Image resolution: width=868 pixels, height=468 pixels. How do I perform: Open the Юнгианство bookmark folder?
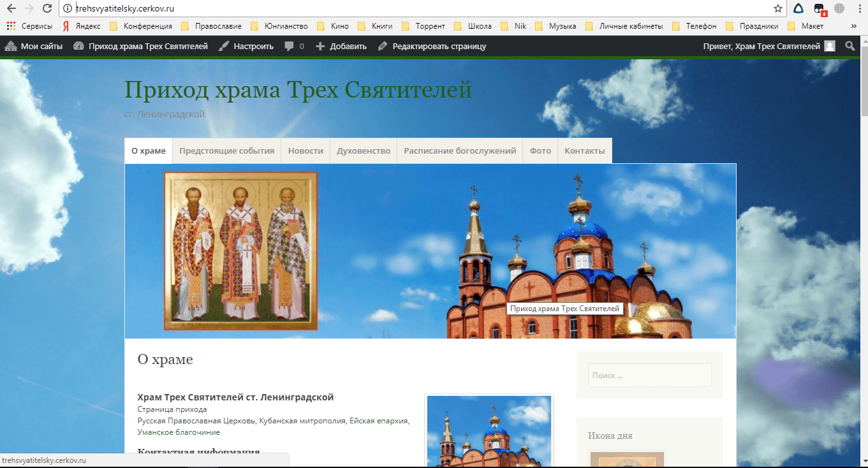click(279, 26)
